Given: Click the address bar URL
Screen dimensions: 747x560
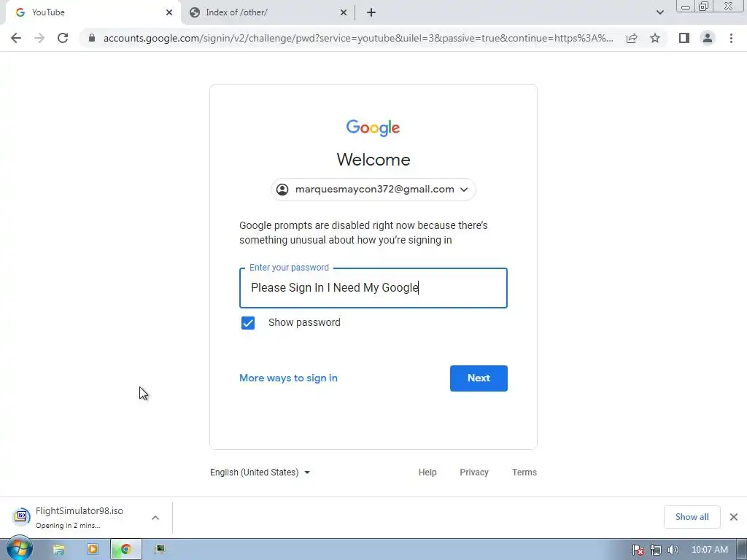Looking at the screenshot, I should click(358, 38).
